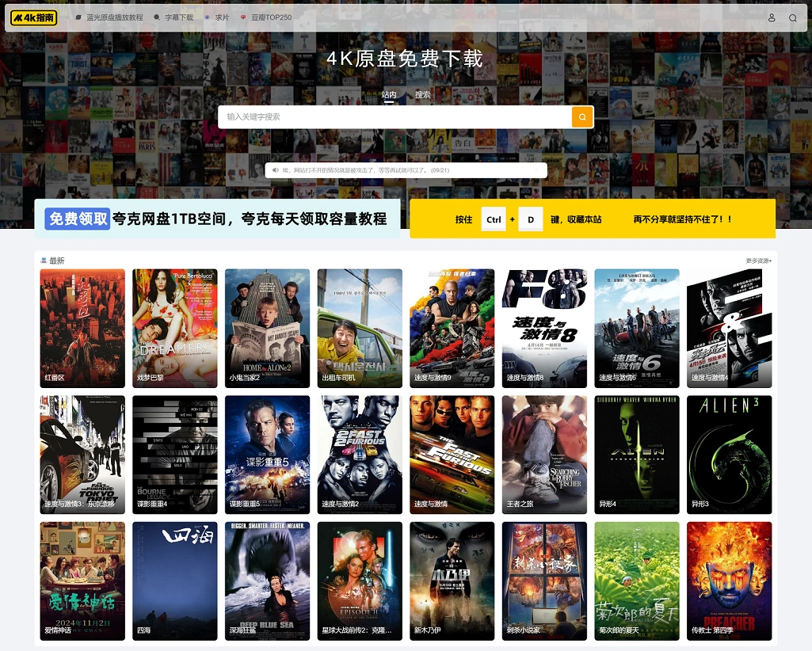Open the 深海狂鲨 Deep Blue Sea poster
Viewport: 812px width, 651px height.
point(267,580)
